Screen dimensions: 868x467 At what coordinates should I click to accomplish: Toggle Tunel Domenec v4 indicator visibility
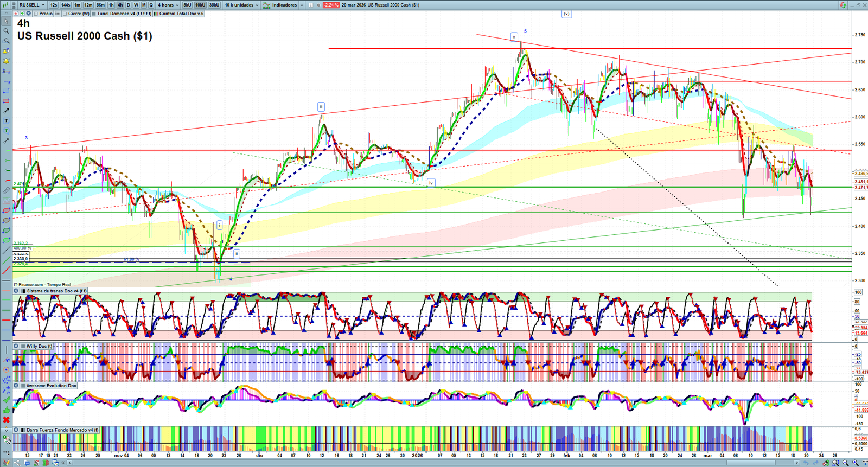[94, 14]
